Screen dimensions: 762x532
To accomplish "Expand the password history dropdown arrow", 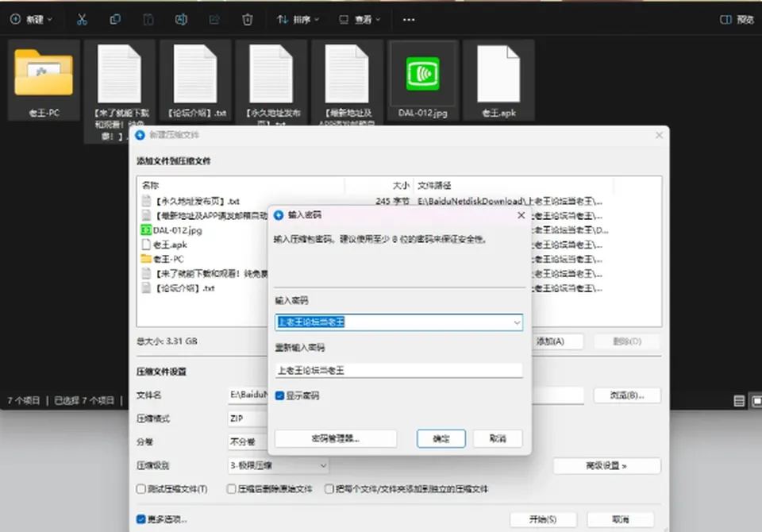I will tap(517, 322).
